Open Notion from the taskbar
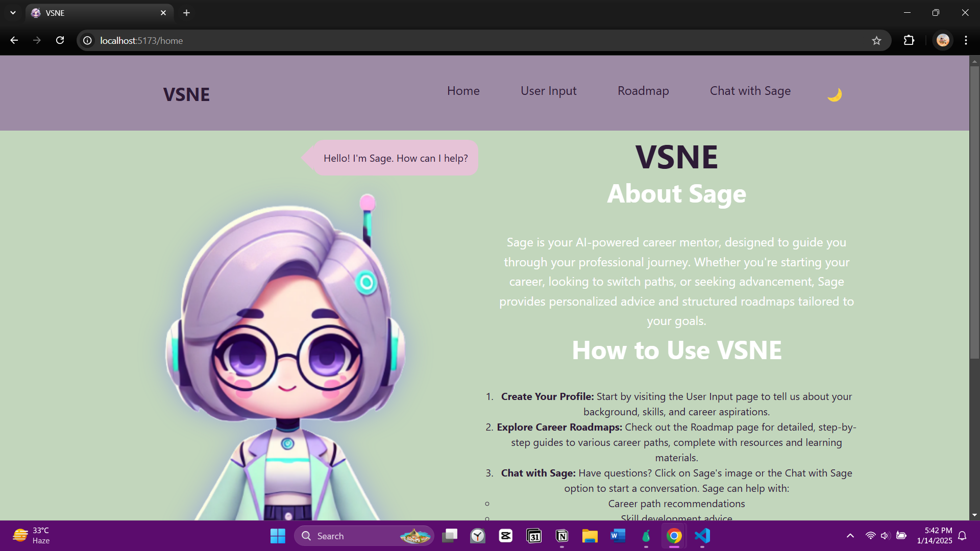Viewport: 980px width, 551px height. [x=562, y=536]
